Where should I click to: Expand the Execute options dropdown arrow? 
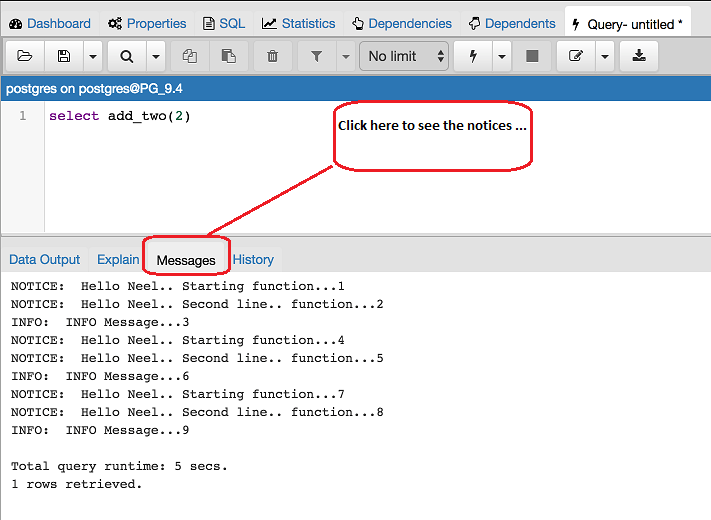pos(501,56)
